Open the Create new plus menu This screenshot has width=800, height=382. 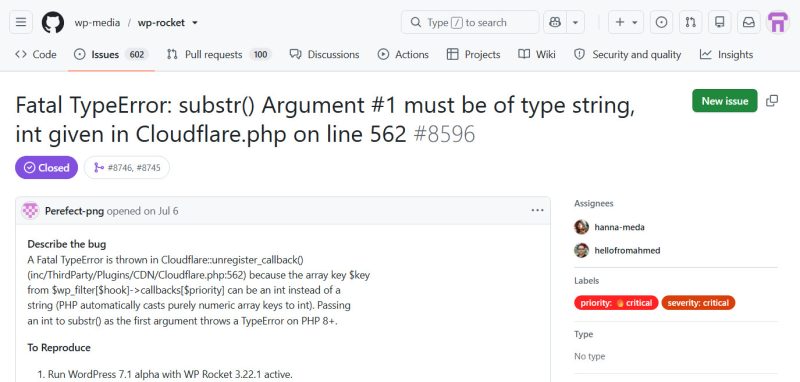tap(626, 22)
